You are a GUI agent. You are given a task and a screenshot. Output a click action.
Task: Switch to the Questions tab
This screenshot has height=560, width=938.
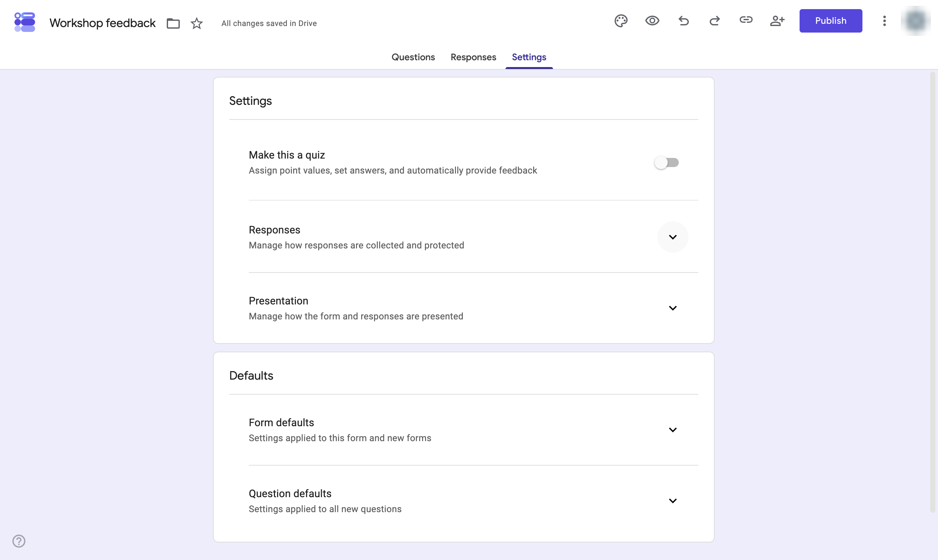[x=413, y=57]
